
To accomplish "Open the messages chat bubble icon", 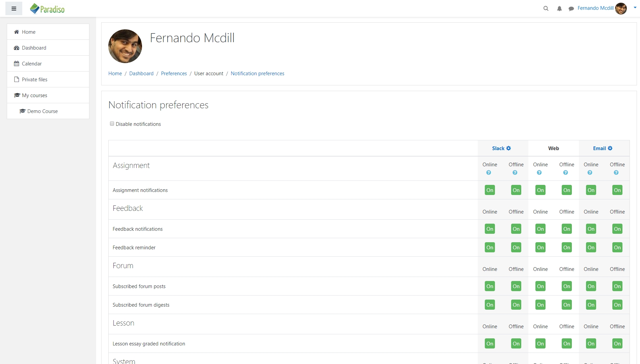I will (571, 9).
